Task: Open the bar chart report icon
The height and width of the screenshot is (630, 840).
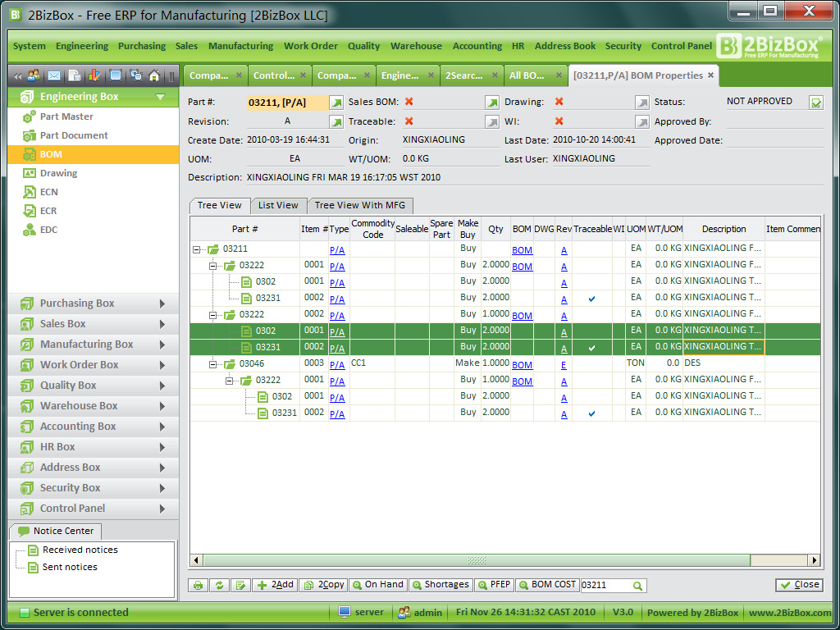Action: click(95, 75)
